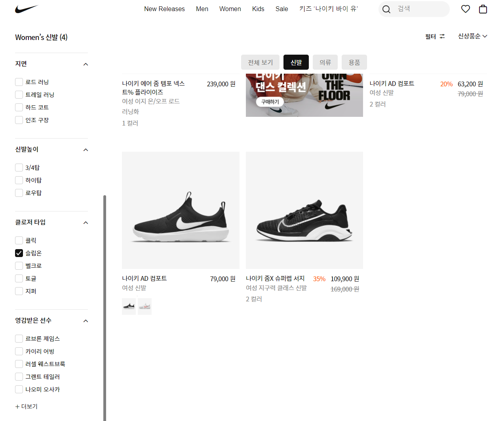Open the Kids menu
504x421 pixels.
click(x=258, y=9)
